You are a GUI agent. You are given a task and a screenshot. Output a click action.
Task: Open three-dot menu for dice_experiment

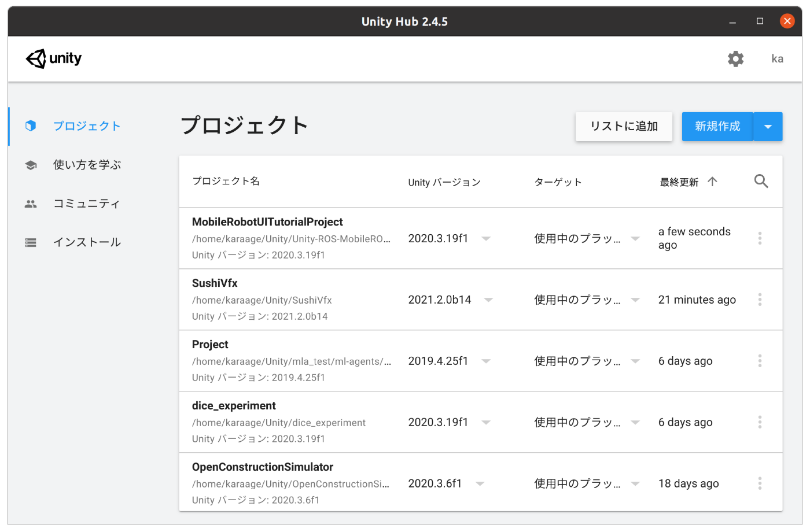pyautogui.click(x=760, y=422)
